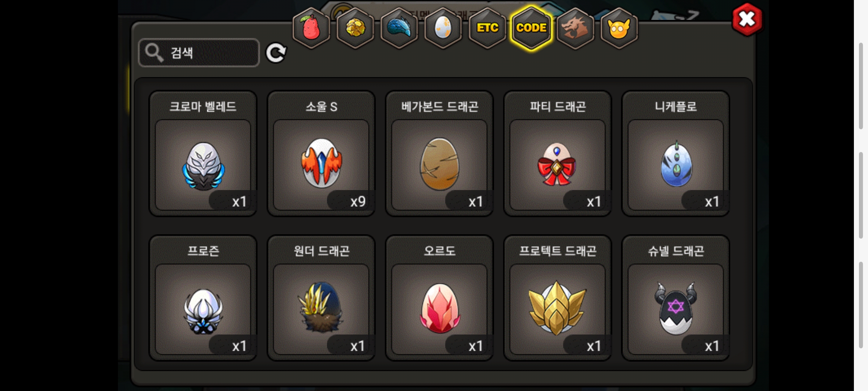Switch to the blue dragon wing tab
Viewport: 868px width, 391px height.
pyautogui.click(x=399, y=28)
